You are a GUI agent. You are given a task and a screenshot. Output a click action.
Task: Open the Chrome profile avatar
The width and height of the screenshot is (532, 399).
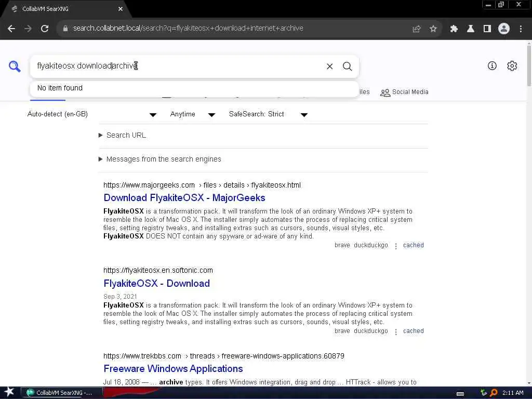[504, 29]
